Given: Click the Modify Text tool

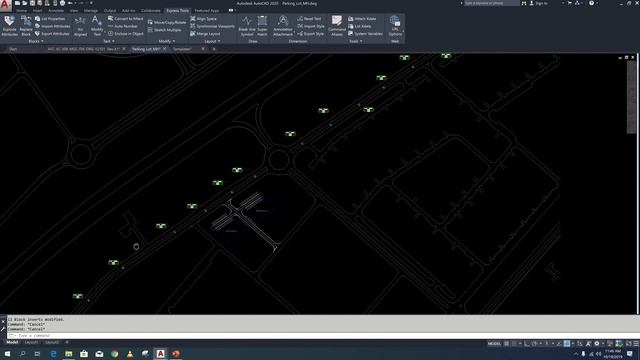Looking at the screenshot, I should [97, 26].
